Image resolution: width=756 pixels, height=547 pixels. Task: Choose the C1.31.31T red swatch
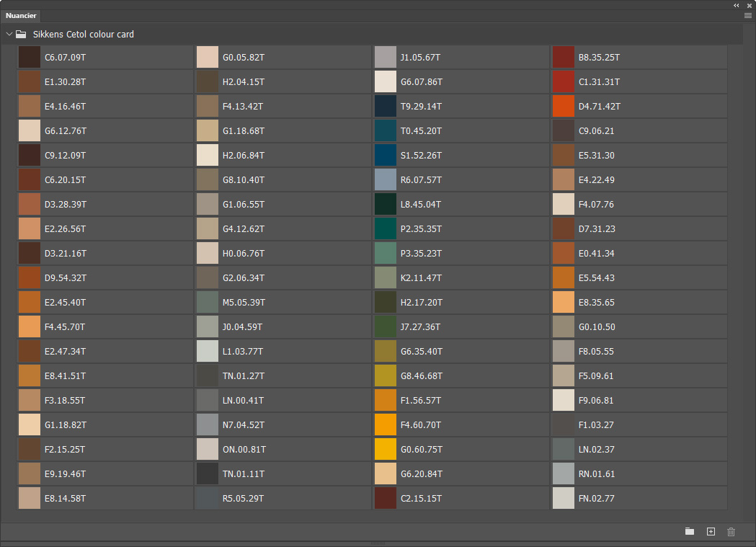click(x=563, y=82)
